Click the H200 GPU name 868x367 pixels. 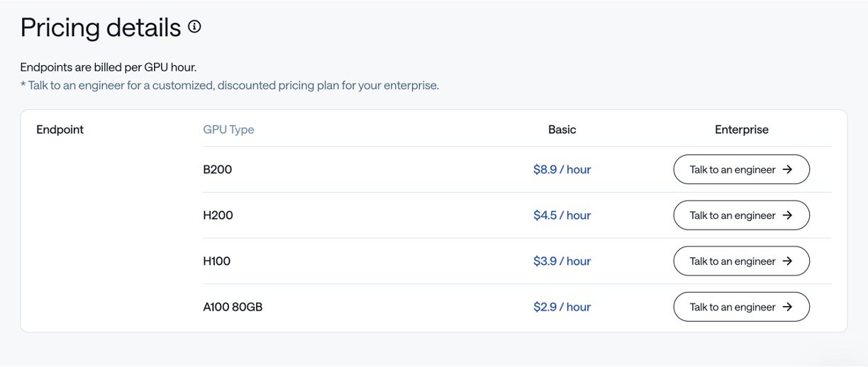click(x=218, y=215)
